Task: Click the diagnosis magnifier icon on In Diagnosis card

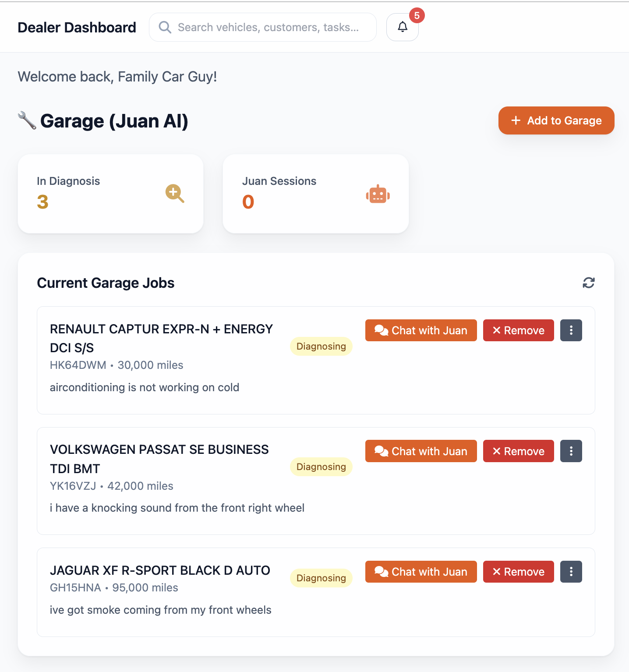Action: click(175, 194)
